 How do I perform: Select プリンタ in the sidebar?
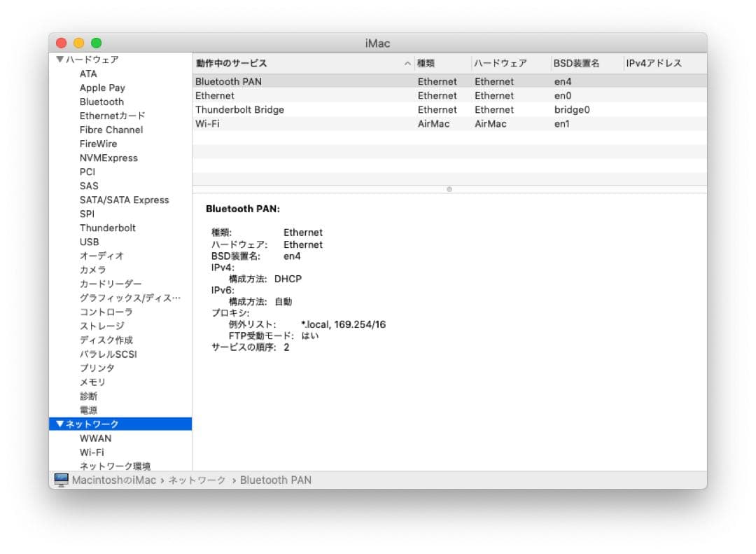(x=97, y=368)
